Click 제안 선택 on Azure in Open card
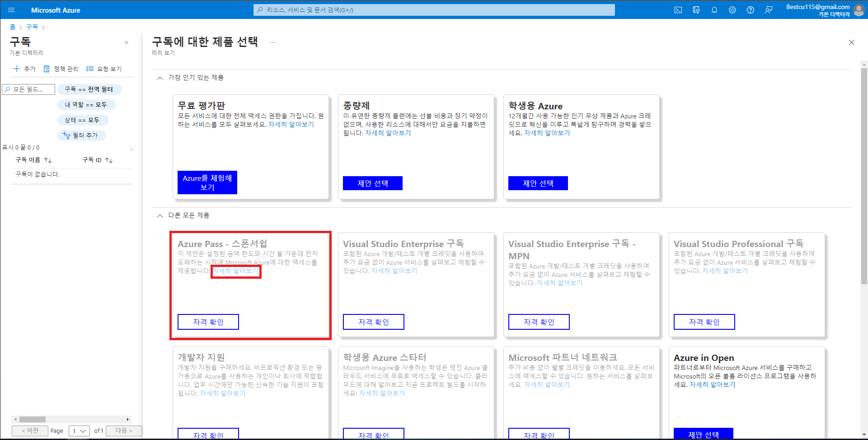 click(x=704, y=434)
